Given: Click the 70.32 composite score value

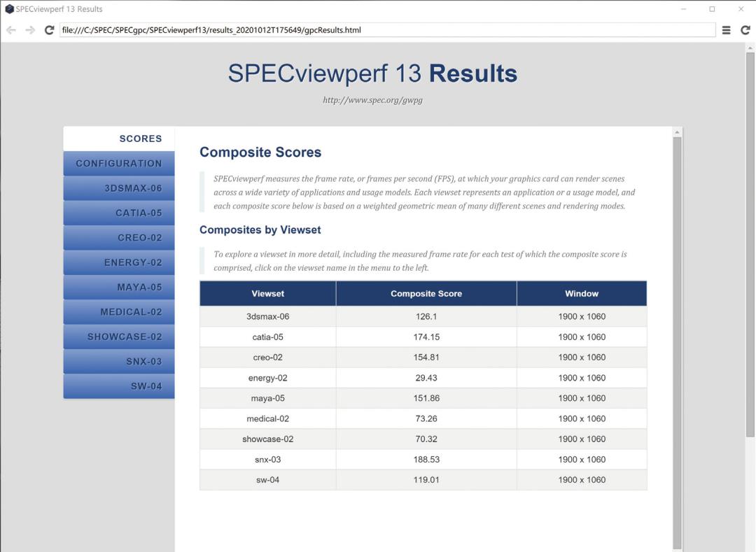Looking at the screenshot, I should click(426, 439).
